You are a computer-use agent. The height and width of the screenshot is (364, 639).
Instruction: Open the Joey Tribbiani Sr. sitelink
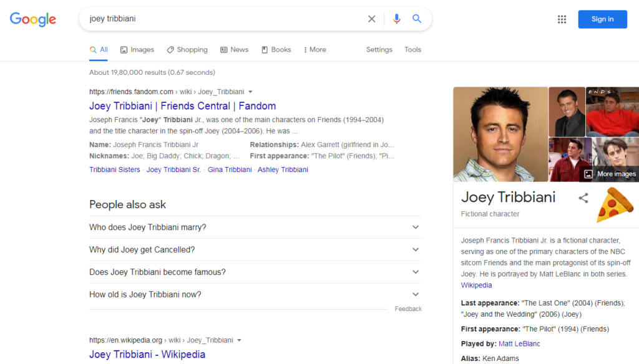tap(173, 170)
